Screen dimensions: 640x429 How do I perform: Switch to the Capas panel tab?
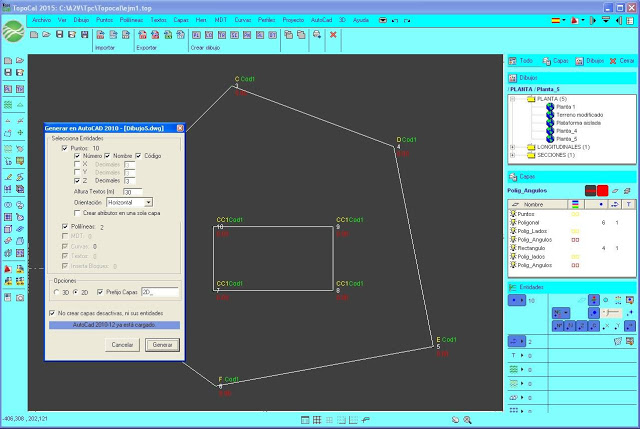[x=556, y=61]
